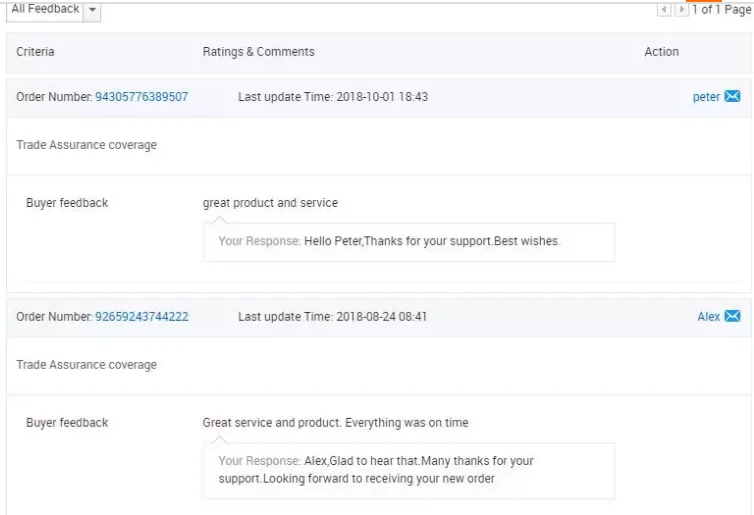Image resolution: width=754 pixels, height=515 pixels.
Task: Click 'great product and service' comment
Action: (x=270, y=203)
